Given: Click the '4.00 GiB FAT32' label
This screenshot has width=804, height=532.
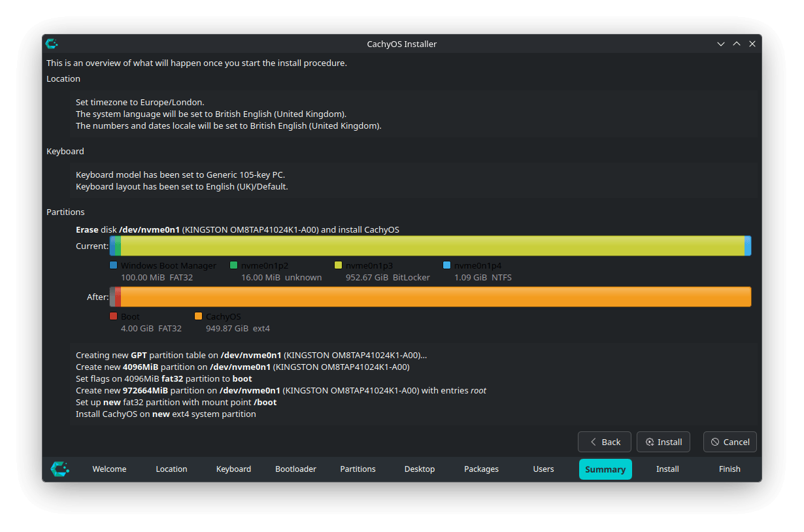Looking at the screenshot, I should coord(151,328).
